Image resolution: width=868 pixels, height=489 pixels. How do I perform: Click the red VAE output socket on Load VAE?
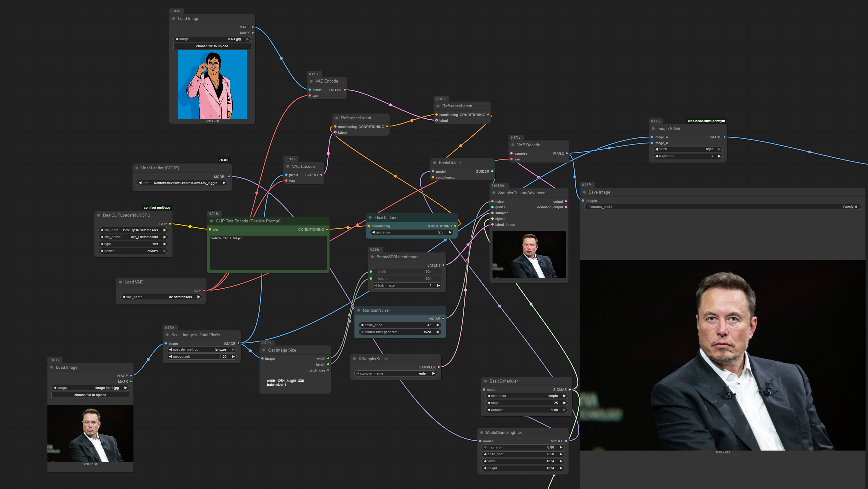(204, 291)
